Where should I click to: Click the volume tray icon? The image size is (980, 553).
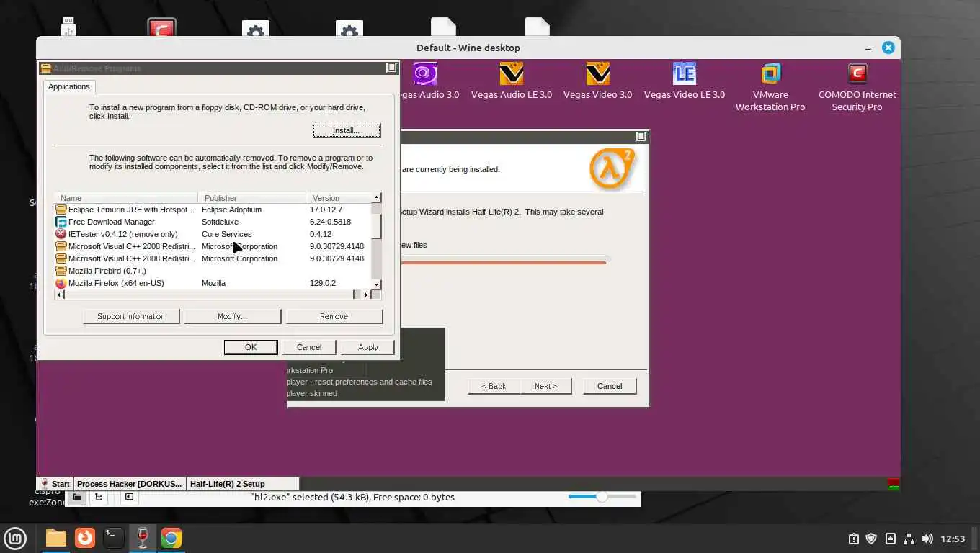(927, 539)
